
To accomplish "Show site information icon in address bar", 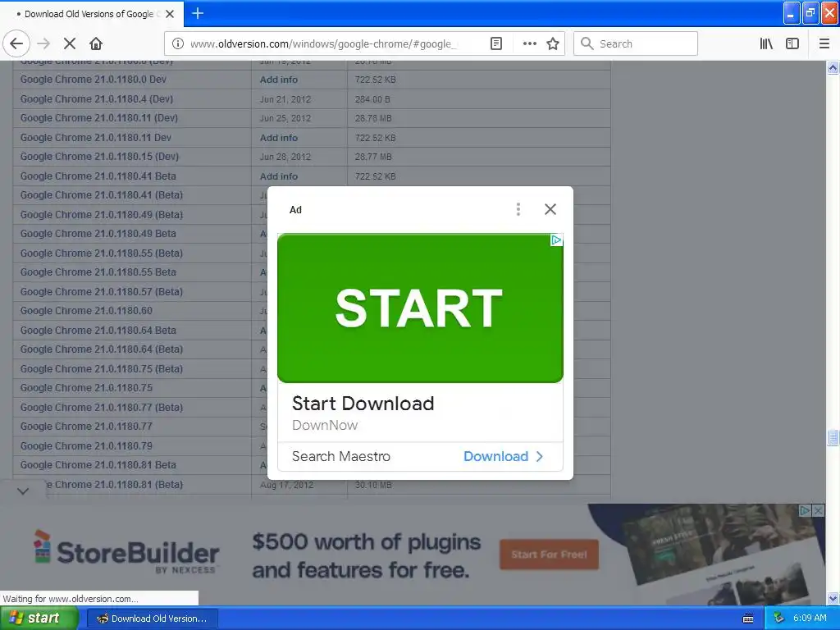I will 177,43.
